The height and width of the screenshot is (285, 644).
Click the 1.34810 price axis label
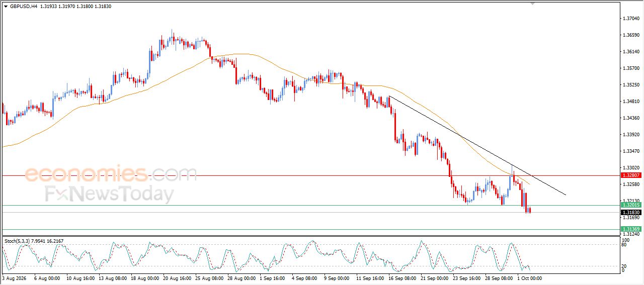tap(631, 102)
